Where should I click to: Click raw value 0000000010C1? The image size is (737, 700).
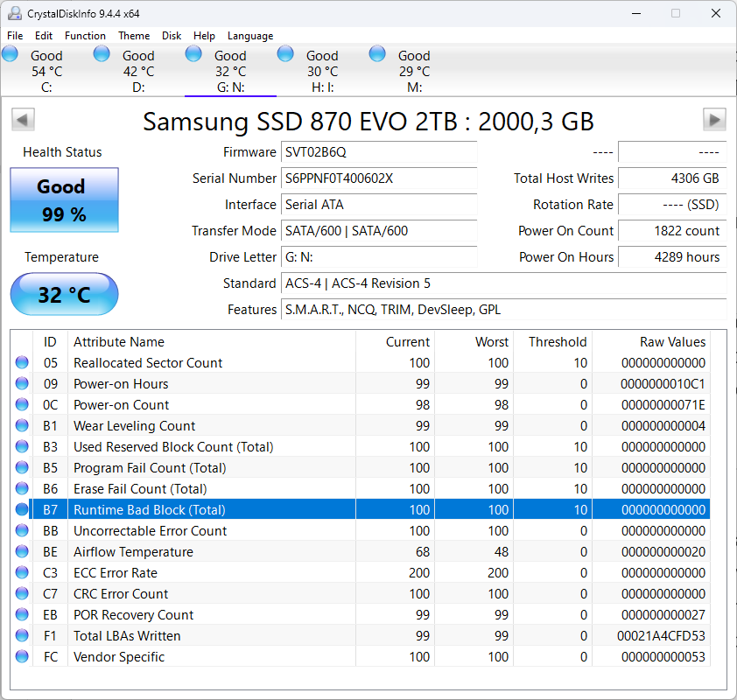click(x=663, y=384)
